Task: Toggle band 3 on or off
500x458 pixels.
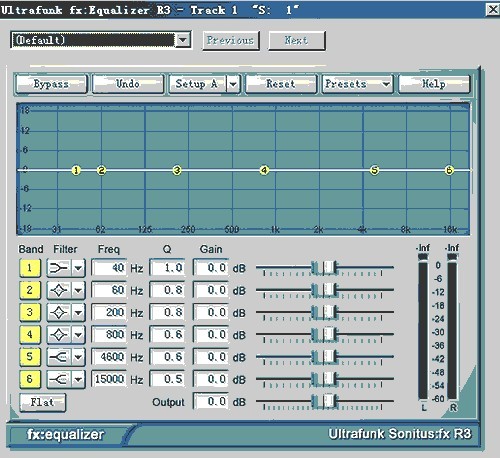Action: (x=30, y=313)
